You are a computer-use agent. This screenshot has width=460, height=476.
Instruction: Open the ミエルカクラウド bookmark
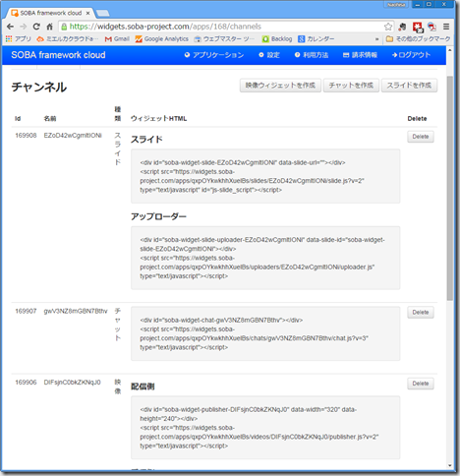coord(67,39)
